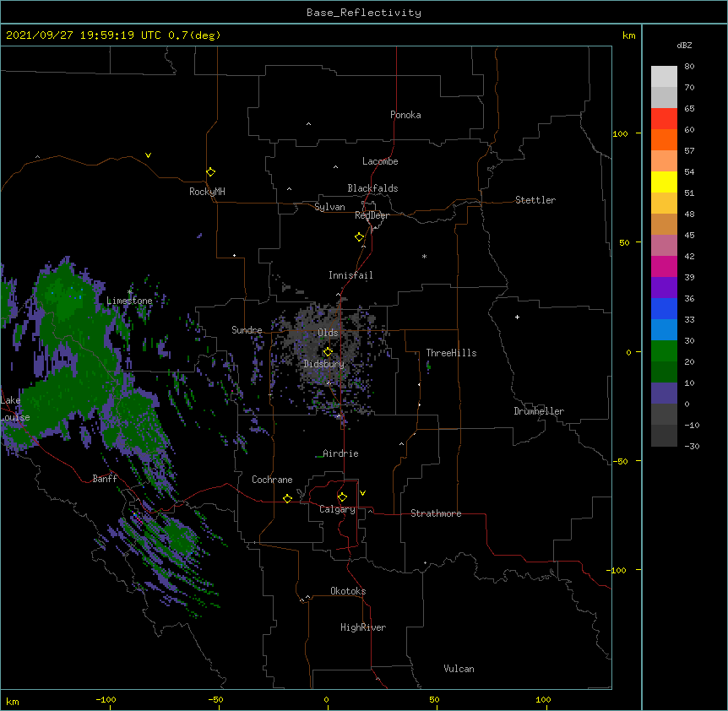Click the Didsbury city label
This screenshot has width=728, height=711.
click(324, 364)
